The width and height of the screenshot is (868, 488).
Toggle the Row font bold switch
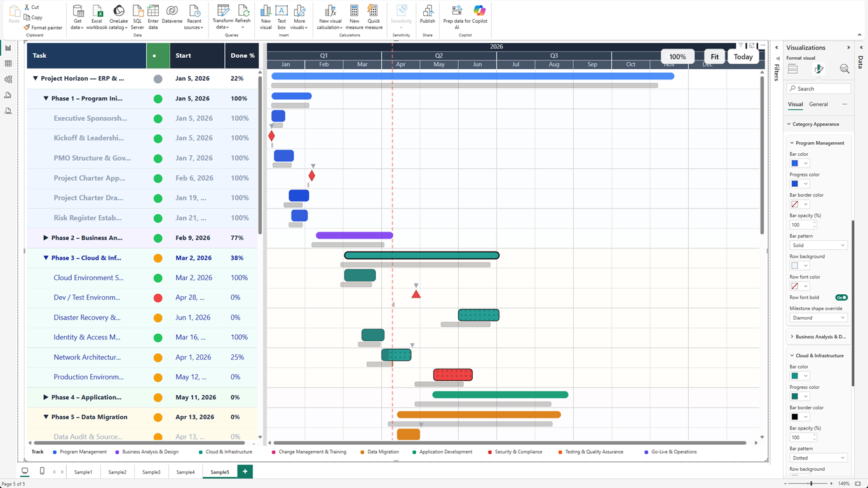click(841, 297)
